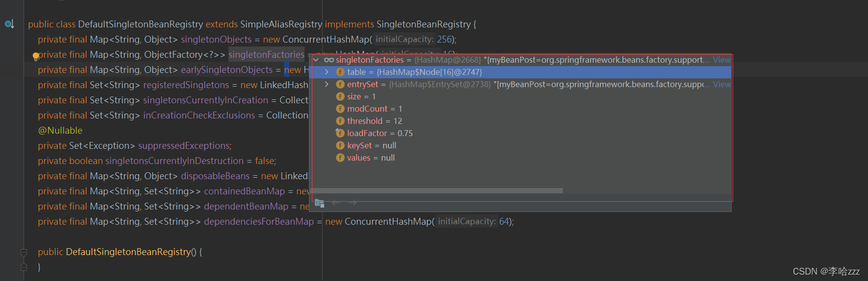Click the forward arrow in popup toolbar
The height and width of the screenshot is (281, 868).
coord(353,203)
